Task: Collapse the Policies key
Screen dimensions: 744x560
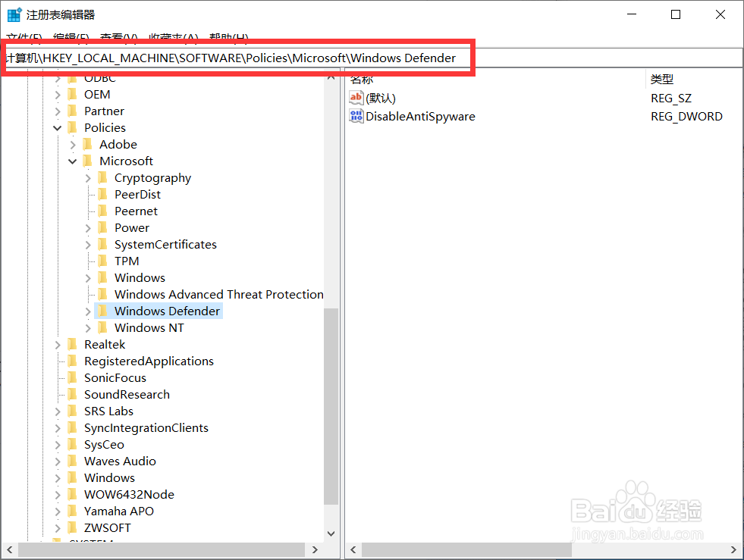Action: click(x=58, y=128)
